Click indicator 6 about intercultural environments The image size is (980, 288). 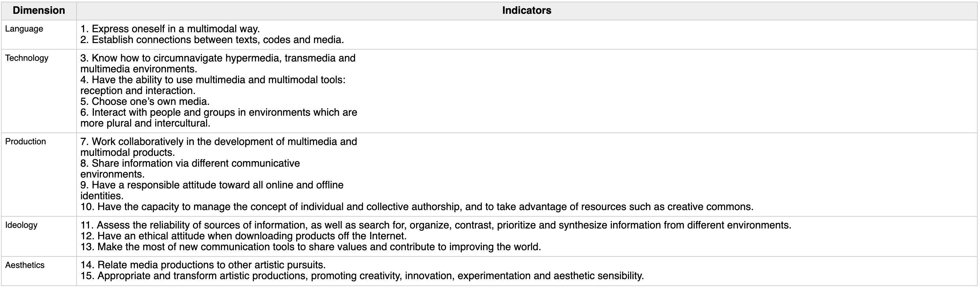coord(219,112)
